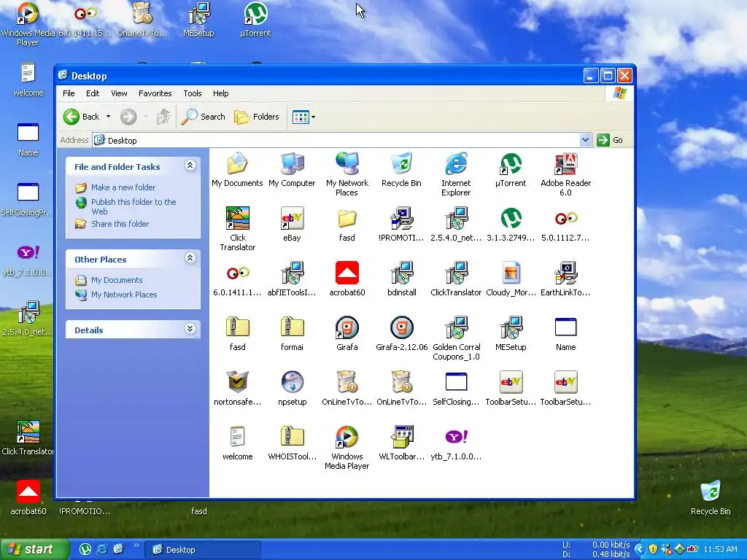This screenshot has height=560, width=747.
Task: Open My Documents link in Other Places
Action: point(117,280)
